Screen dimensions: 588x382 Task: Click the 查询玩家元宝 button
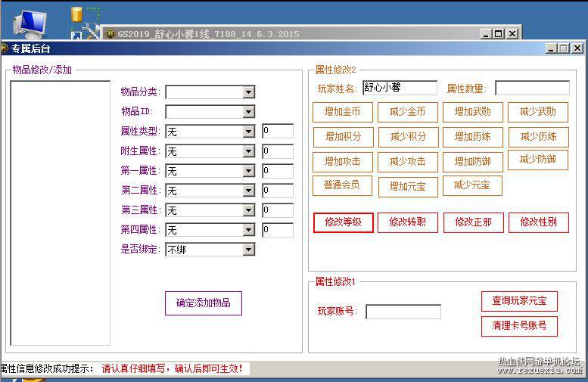click(x=519, y=301)
